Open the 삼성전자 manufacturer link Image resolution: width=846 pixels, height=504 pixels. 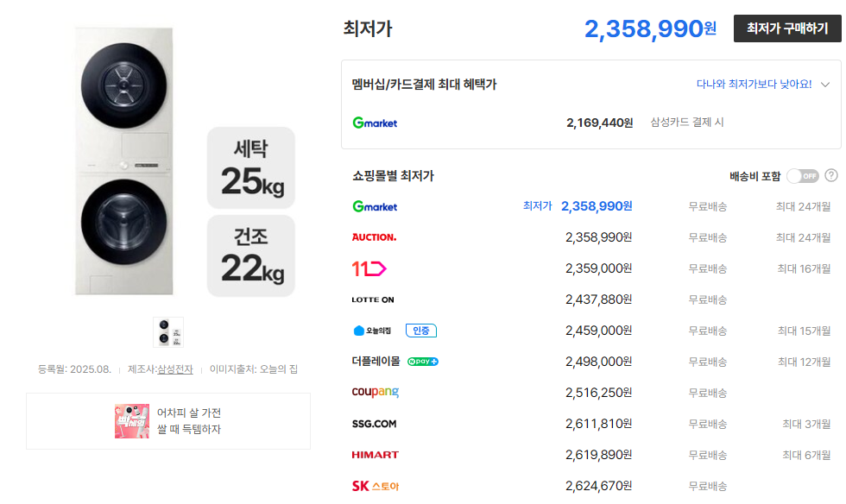[x=174, y=369]
